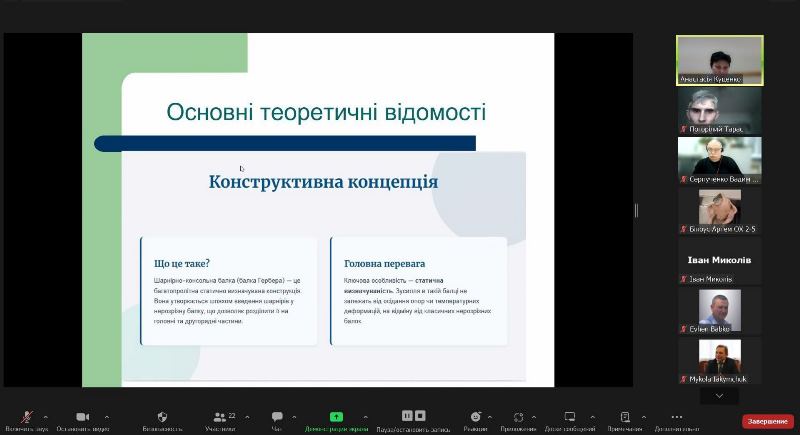
Task: Open the Apps button
Action: (518, 417)
